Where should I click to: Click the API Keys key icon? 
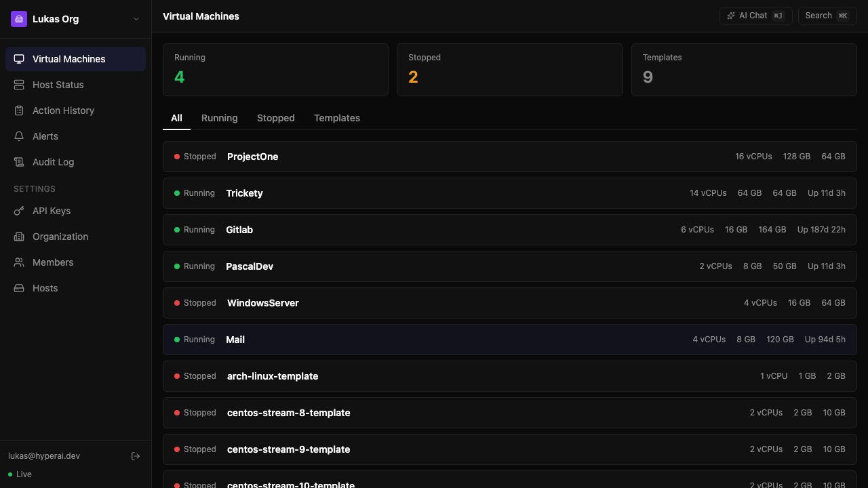tap(19, 211)
